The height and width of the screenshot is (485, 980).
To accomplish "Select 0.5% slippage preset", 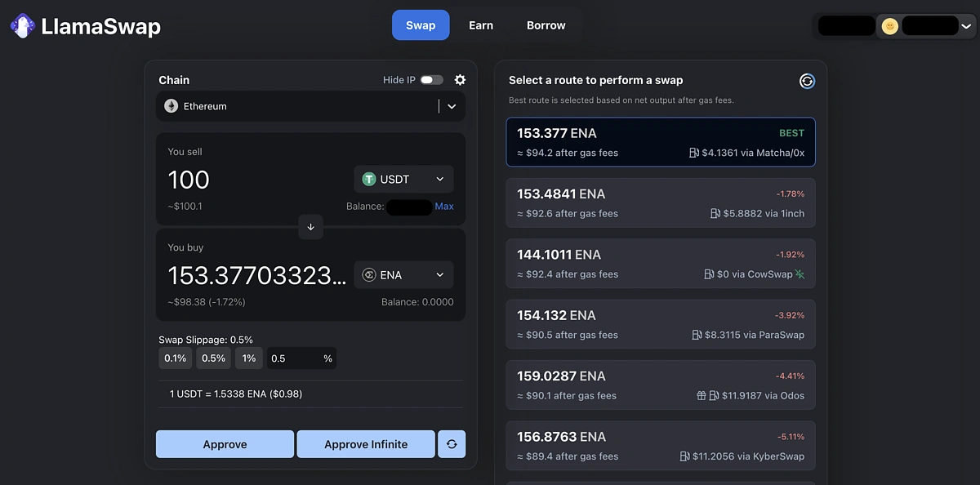I will [x=213, y=358].
